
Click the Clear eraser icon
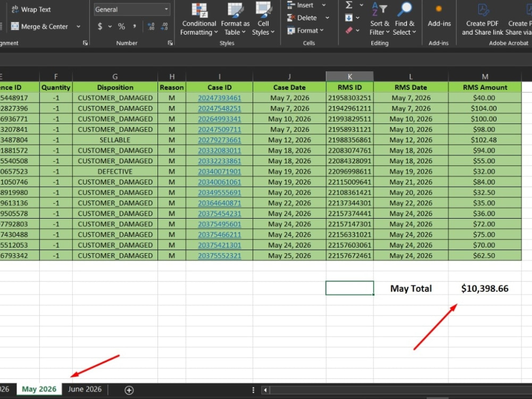349,30
